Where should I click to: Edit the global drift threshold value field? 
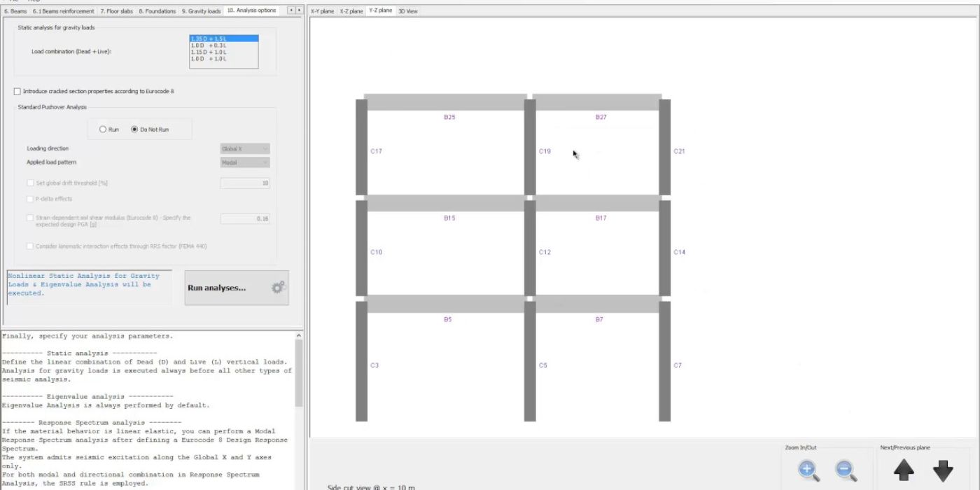point(245,183)
